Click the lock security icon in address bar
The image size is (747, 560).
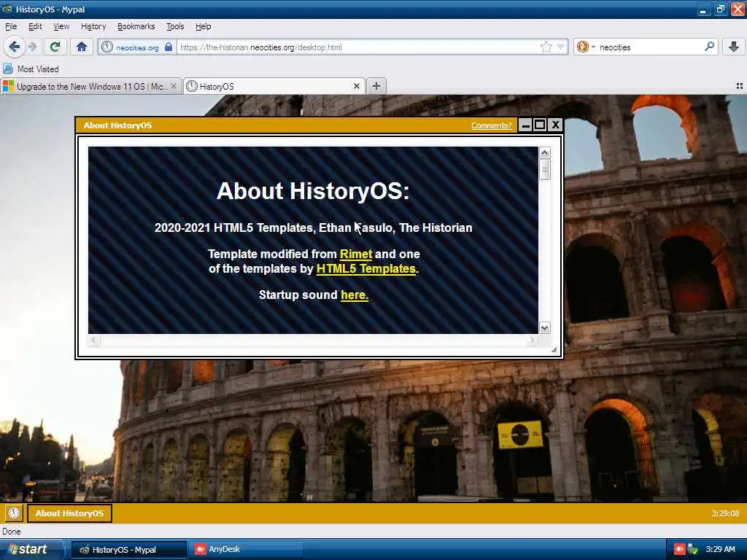[169, 47]
